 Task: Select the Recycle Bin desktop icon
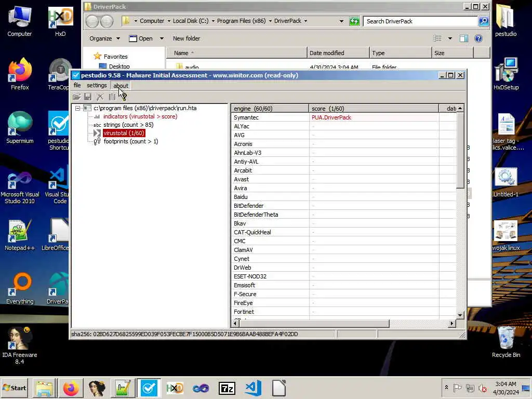(x=506, y=341)
